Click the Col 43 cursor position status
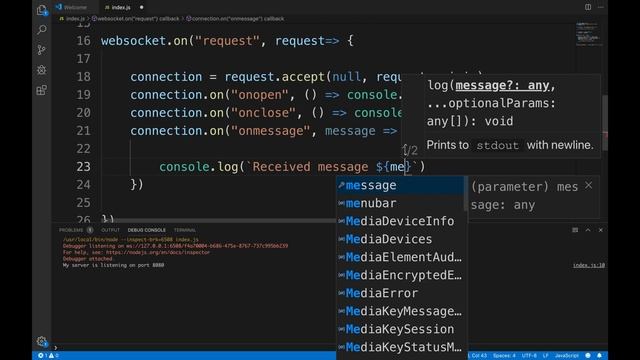This screenshot has height=360, width=640. click(478, 356)
